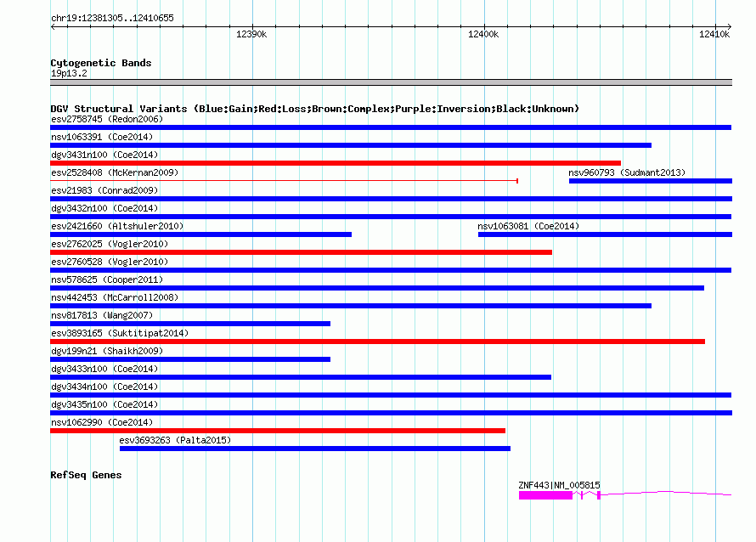756x542 pixels.
Task: Select the nsv1063081 blue gain bar
Action: click(x=605, y=234)
